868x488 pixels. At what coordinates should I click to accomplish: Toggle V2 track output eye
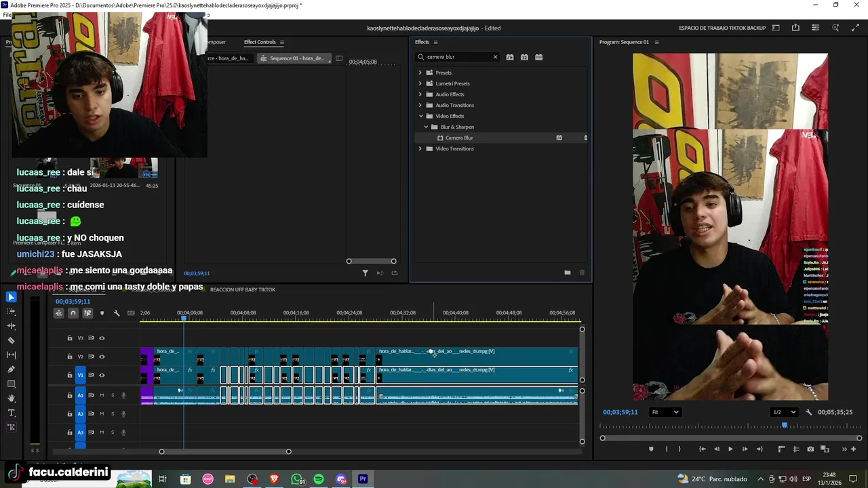pyautogui.click(x=102, y=357)
